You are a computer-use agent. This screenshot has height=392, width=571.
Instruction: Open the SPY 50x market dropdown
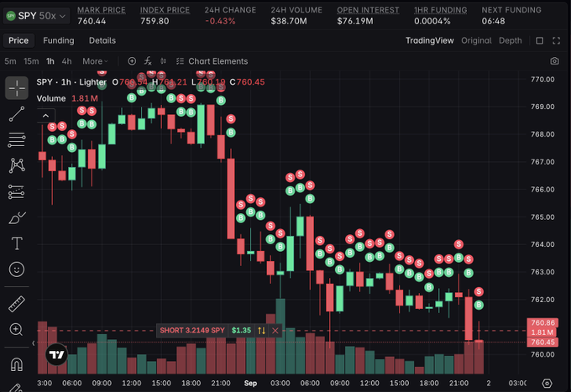pos(36,16)
